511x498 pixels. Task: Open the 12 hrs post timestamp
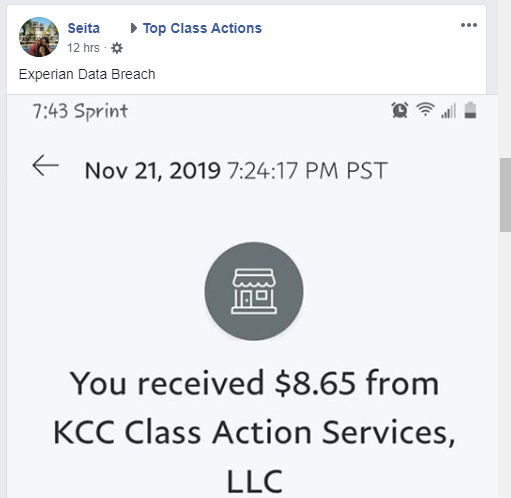(x=83, y=48)
